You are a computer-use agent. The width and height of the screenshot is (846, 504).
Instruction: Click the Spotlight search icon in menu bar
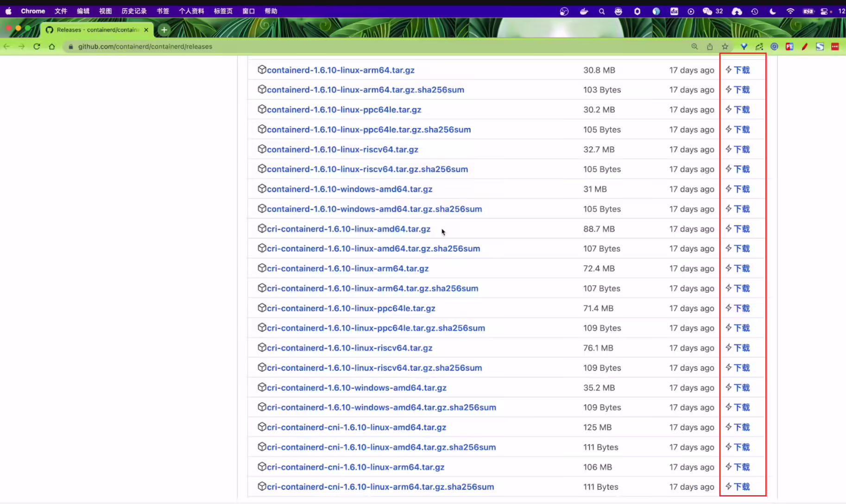(x=602, y=11)
